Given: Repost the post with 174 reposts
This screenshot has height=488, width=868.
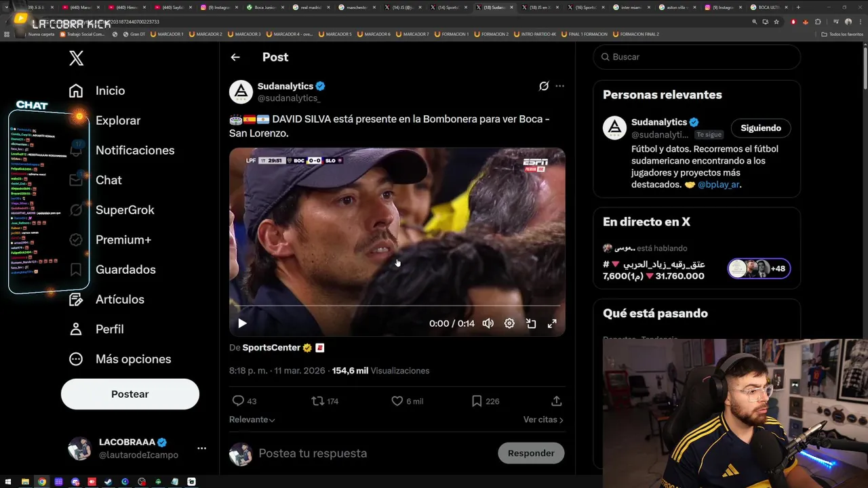Looking at the screenshot, I should click(317, 401).
